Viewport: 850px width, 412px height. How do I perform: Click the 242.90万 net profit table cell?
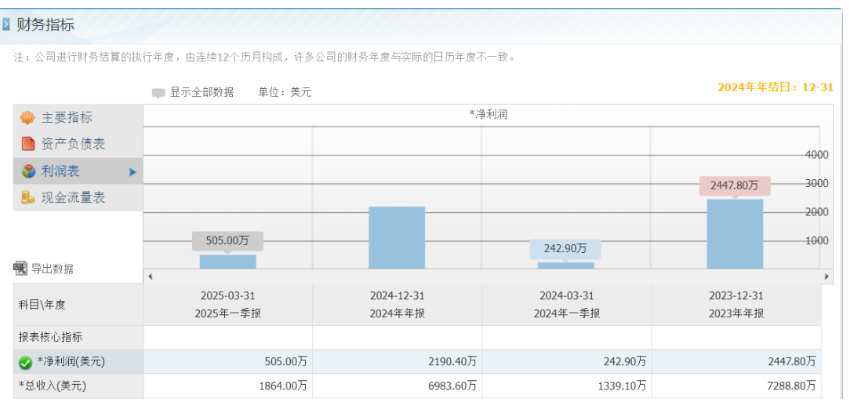[566, 362]
